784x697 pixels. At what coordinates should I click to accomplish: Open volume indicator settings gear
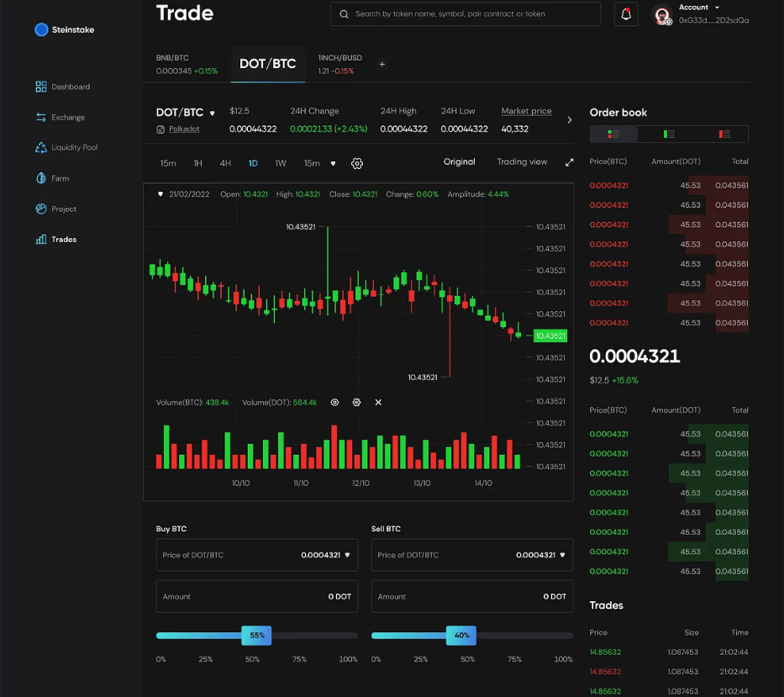pyautogui.click(x=356, y=403)
